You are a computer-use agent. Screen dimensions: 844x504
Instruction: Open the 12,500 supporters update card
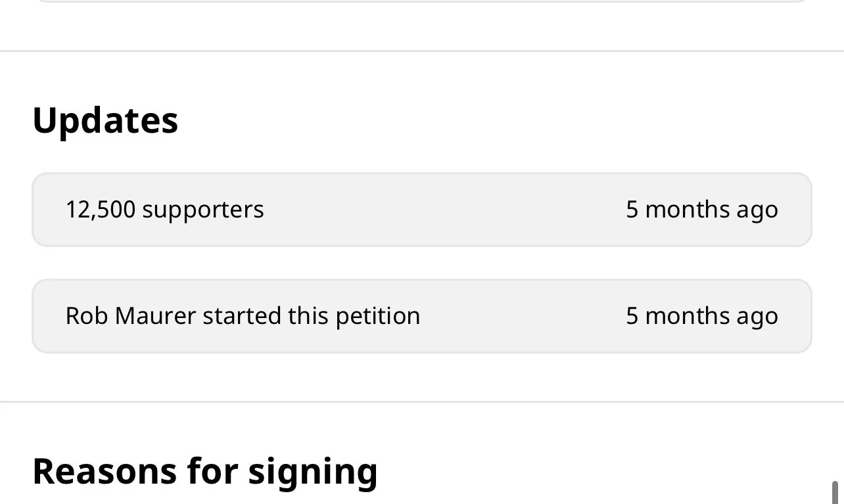(421, 210)
